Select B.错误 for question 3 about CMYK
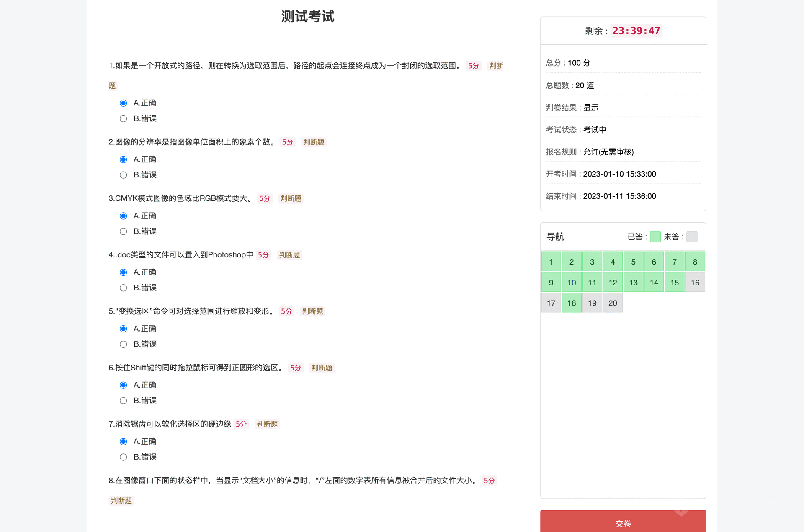Image resolution: width=804 pixels, height=532 pixels. pyautogui.click(x=123, y=231)
